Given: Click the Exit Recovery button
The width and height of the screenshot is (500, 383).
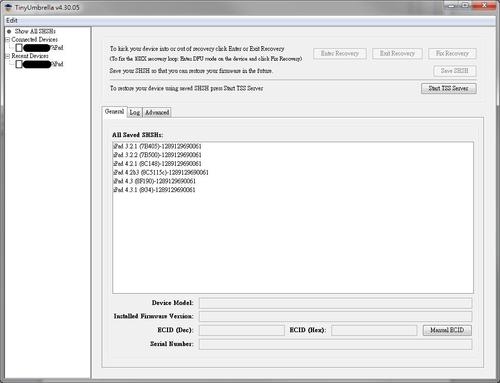Looking at the screenshot, I should (x=397, y=54).
